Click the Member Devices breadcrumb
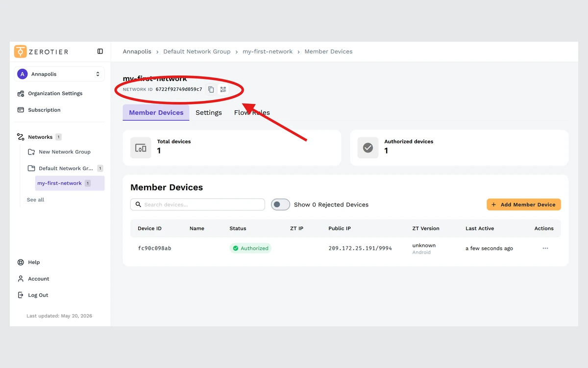The image size is (588, 368). pyautogui.click(x=328, y=52)
